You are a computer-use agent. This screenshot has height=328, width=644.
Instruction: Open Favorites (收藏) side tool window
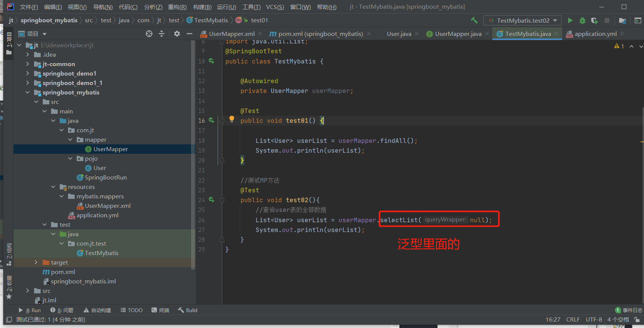(9, 288)
